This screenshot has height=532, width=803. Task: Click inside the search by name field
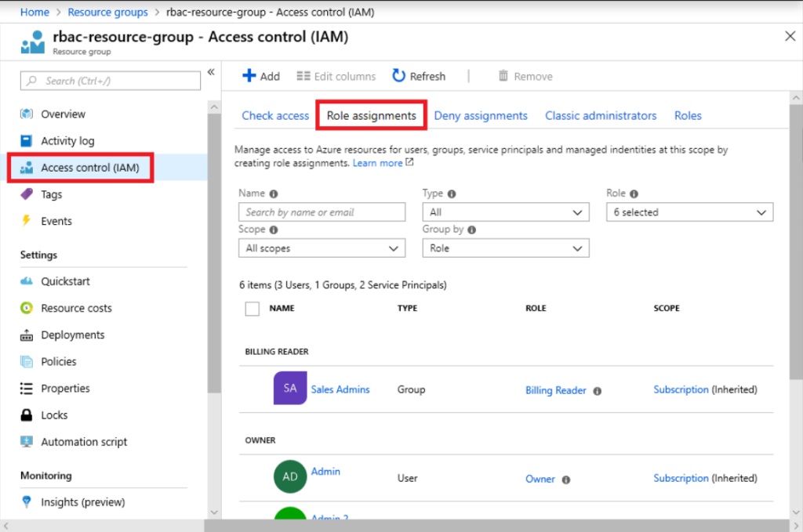click(x=322, y=212)
